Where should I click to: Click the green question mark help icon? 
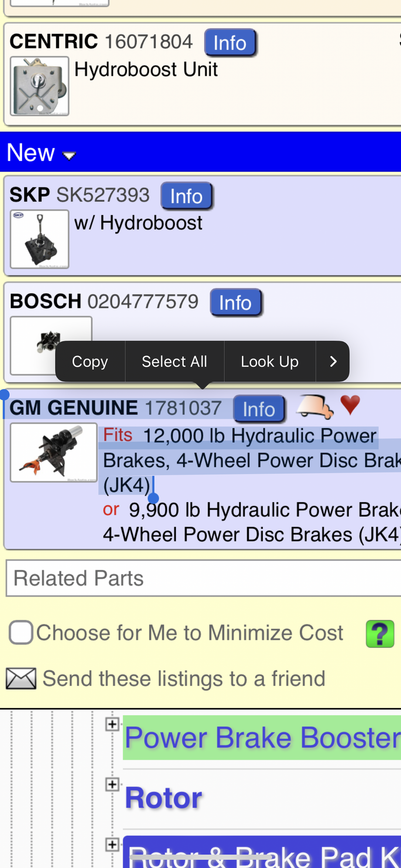380,633
